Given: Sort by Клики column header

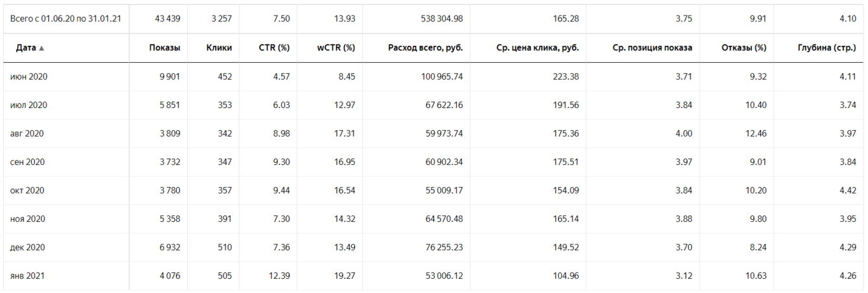Looking at the screenshot, I should pos(219,48).
